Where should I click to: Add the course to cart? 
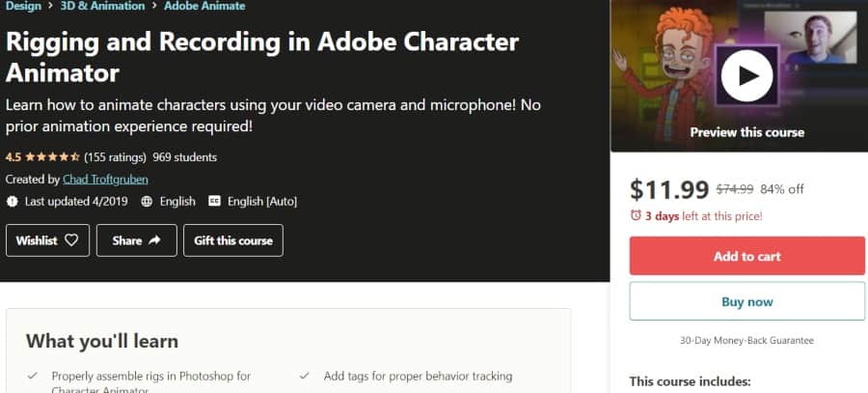pos(746,256)
